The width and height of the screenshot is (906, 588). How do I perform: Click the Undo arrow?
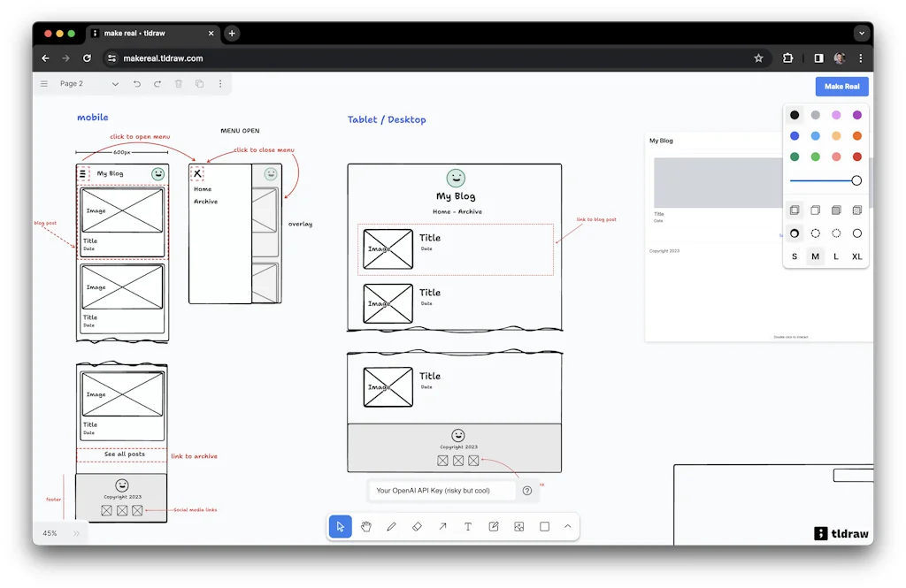135,83
